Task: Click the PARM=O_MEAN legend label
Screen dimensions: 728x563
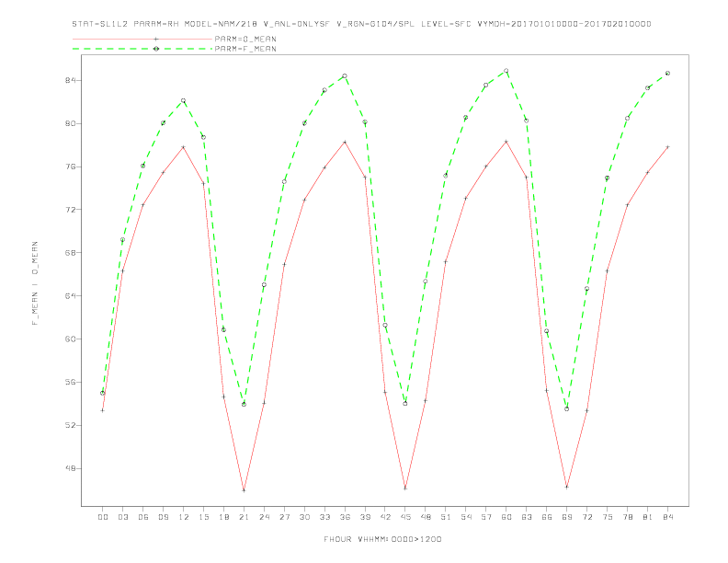Action: [245, 39]
